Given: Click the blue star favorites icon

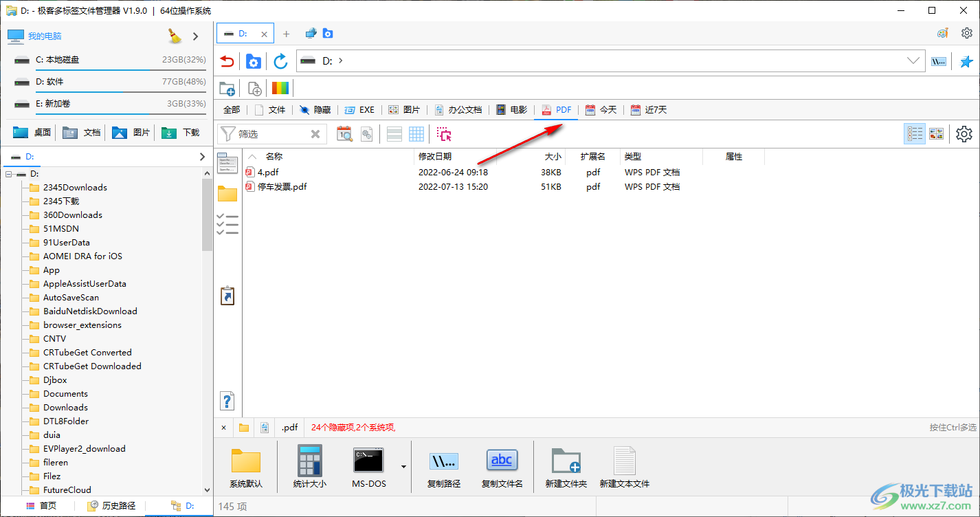Looking at the screenshot, I should (x=966, y=61).
